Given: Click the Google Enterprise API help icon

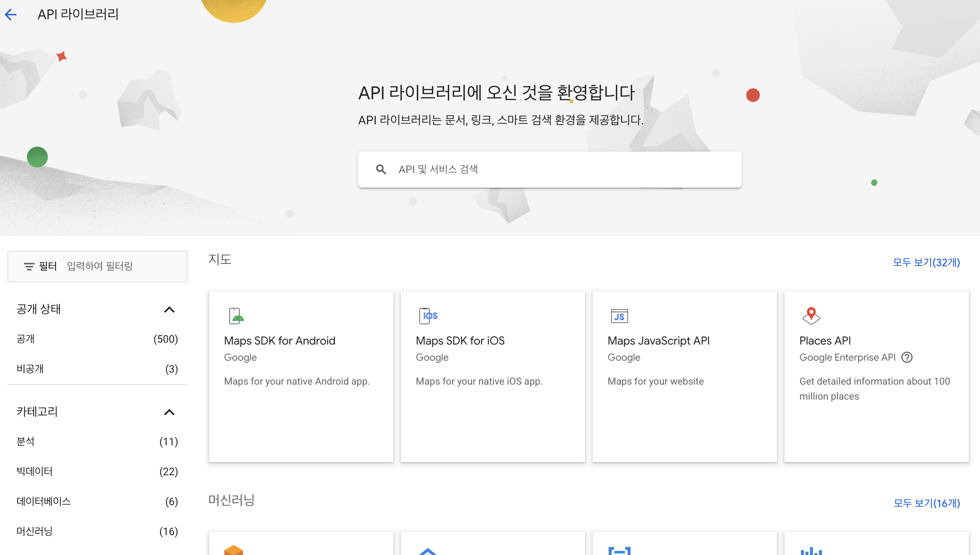Looking at the screenshot, I should pos(907,357).
